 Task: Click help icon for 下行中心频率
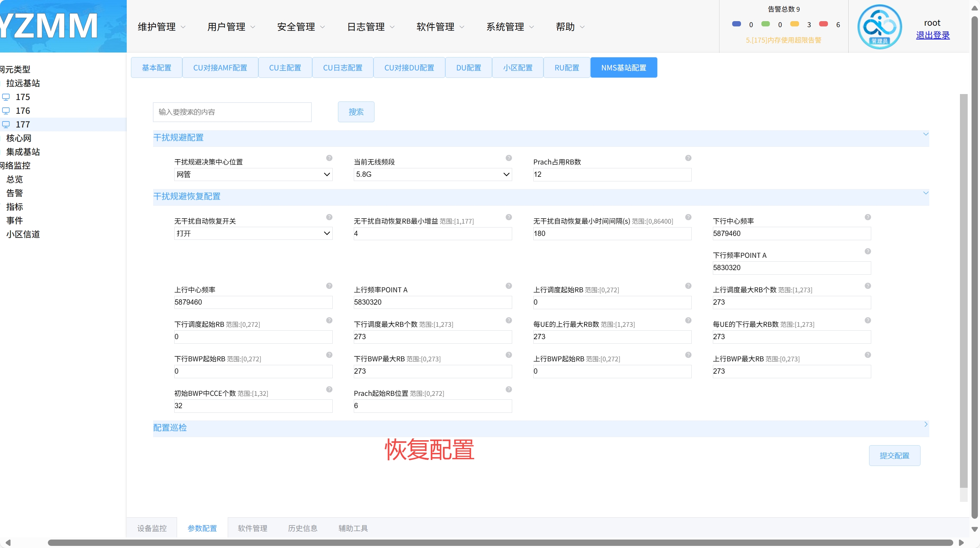868,217
